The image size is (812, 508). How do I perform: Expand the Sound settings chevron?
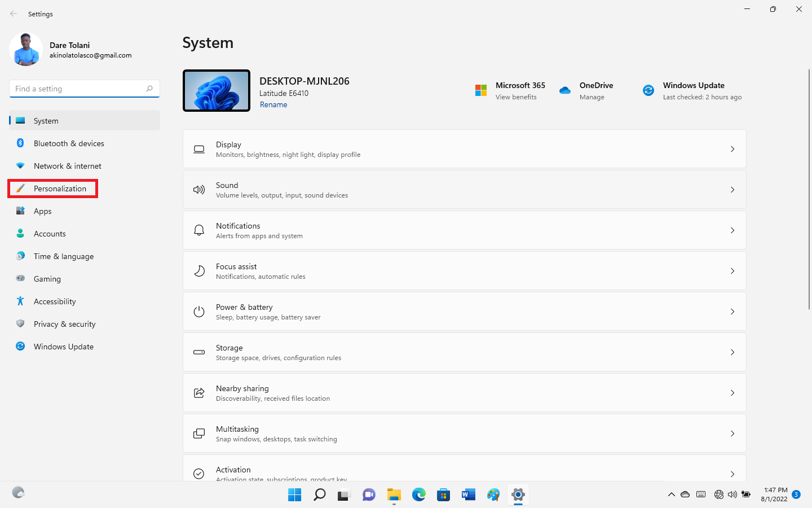732,190
